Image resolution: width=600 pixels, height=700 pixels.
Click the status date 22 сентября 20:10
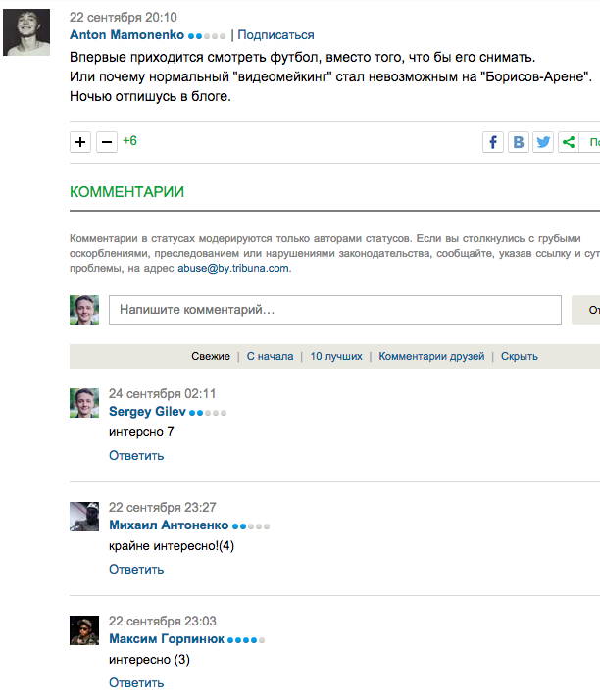point(124,17)
